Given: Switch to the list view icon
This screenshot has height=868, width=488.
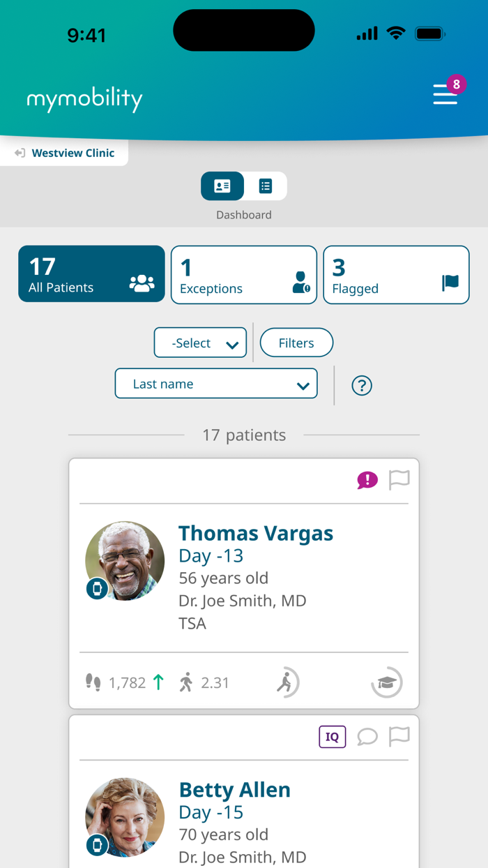Looking at the screenshot, I should [x=265, y=186].
